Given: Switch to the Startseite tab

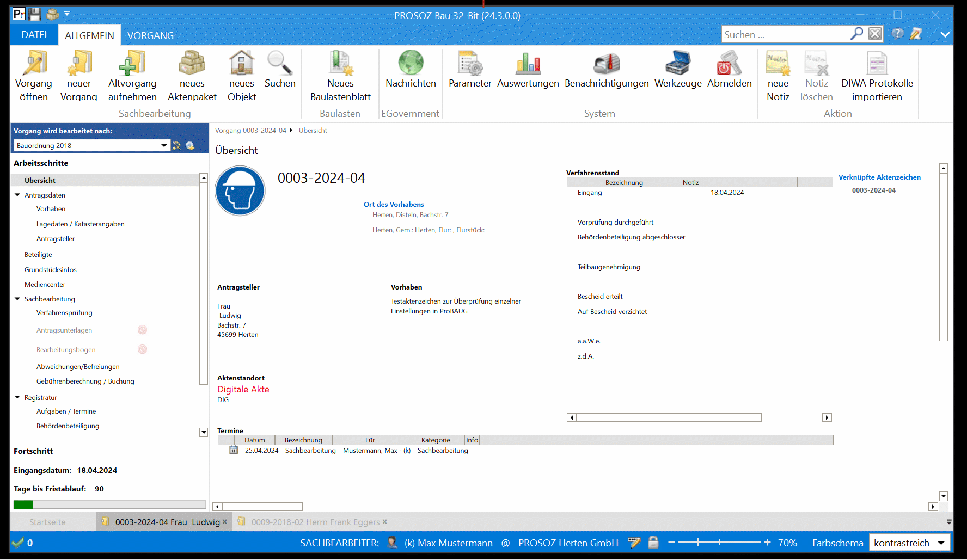Looking at the screenshot, I should coord(47,522).
